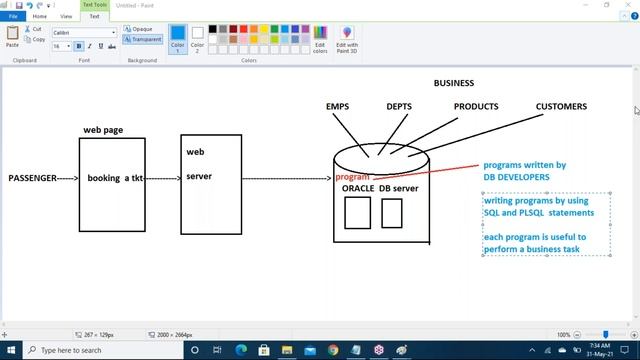Image resolution: width=640 pixels, height=360 pixels.
Task: Click the Undo arrow icon
Action: [x=29, y=6]
